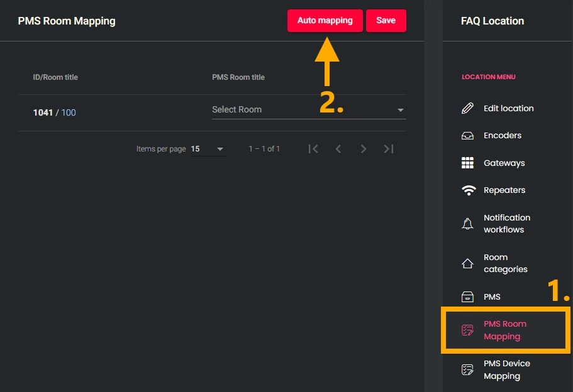Click the Room categories house icon

(467, 263)
